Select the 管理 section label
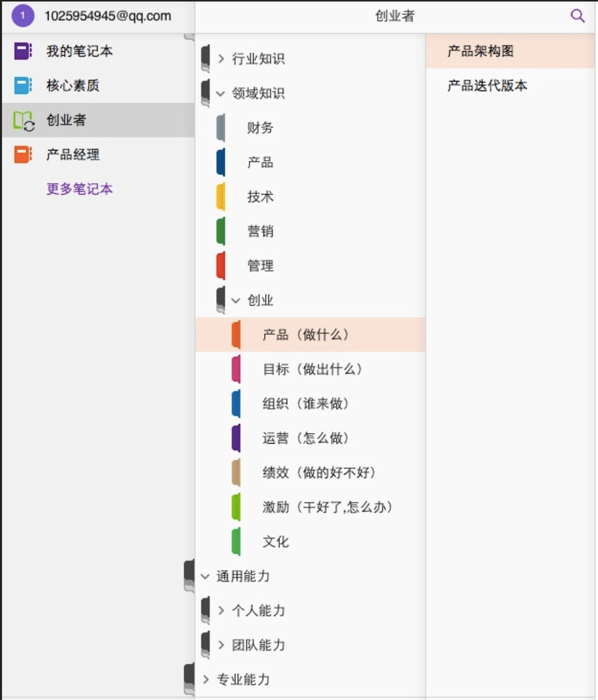Viewport: 598px width, 700px height. pyautogui.click(x=260, y=266)
